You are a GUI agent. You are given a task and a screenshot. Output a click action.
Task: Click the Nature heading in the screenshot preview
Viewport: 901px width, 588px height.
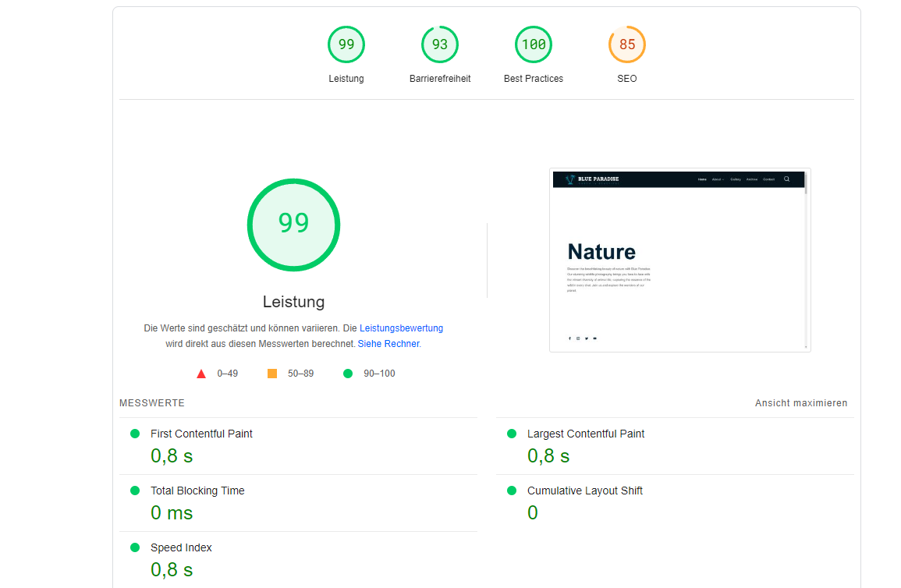(601, 252)
